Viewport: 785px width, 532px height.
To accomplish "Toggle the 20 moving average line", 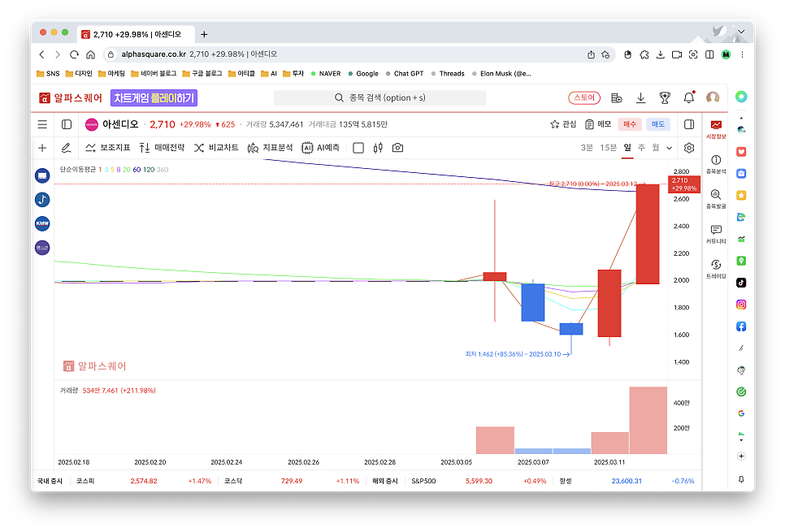I will click(x=127, y=170).
